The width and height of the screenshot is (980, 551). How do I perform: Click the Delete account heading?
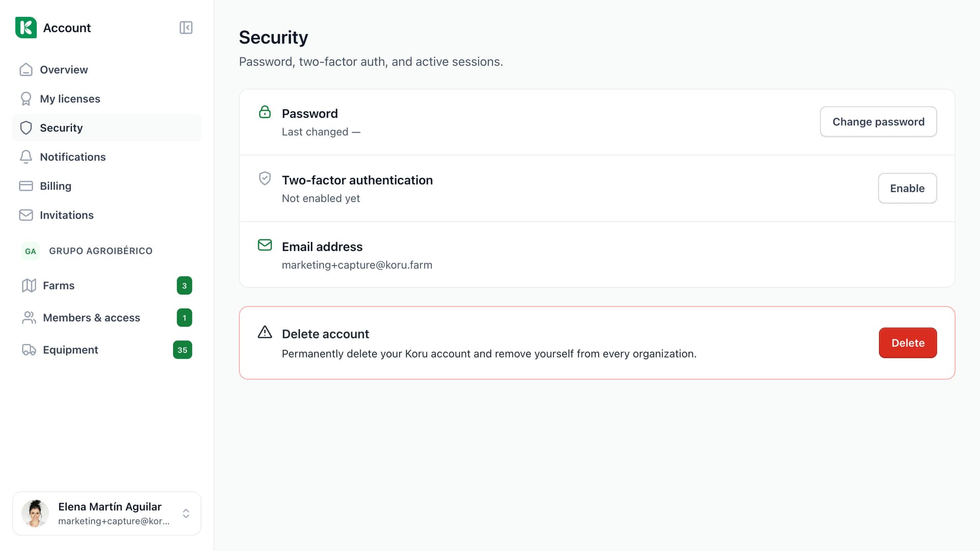point(325,334)
